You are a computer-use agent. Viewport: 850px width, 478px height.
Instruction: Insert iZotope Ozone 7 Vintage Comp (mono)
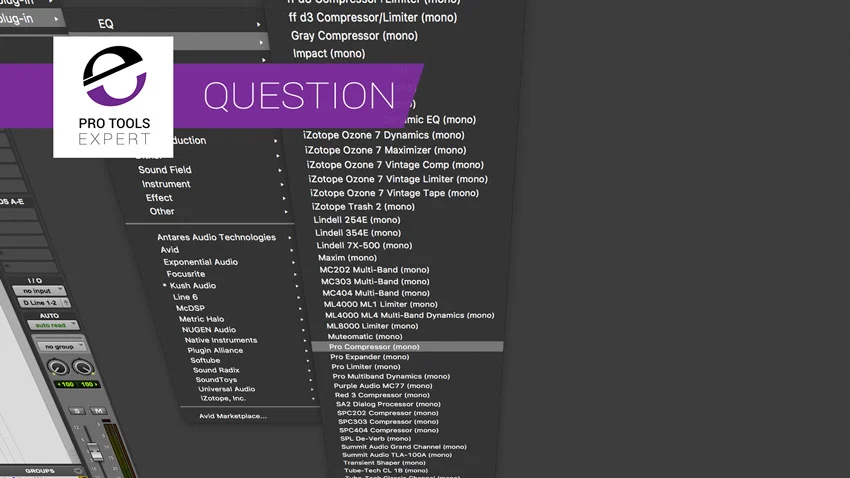pos(395,165)
